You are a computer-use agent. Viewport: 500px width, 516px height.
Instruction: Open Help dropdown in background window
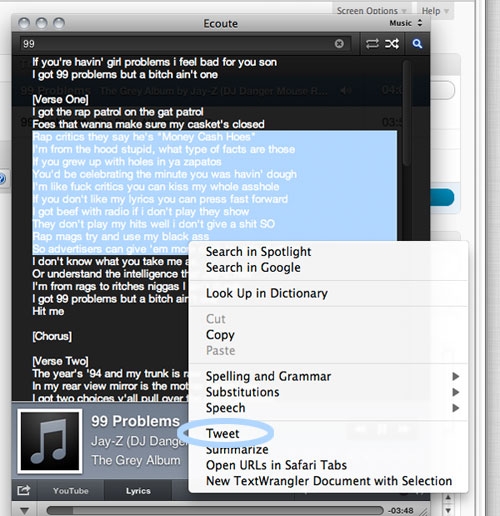(x=435, y=11)
